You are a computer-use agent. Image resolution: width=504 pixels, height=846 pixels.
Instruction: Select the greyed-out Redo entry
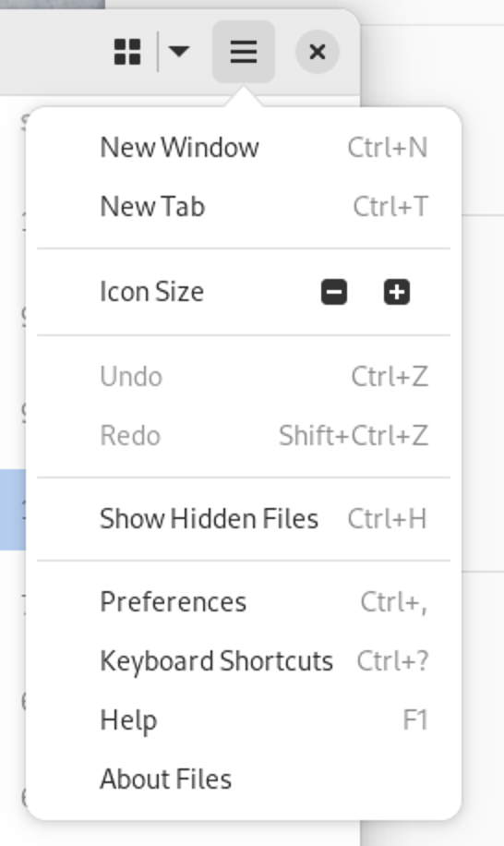[244, 435]
